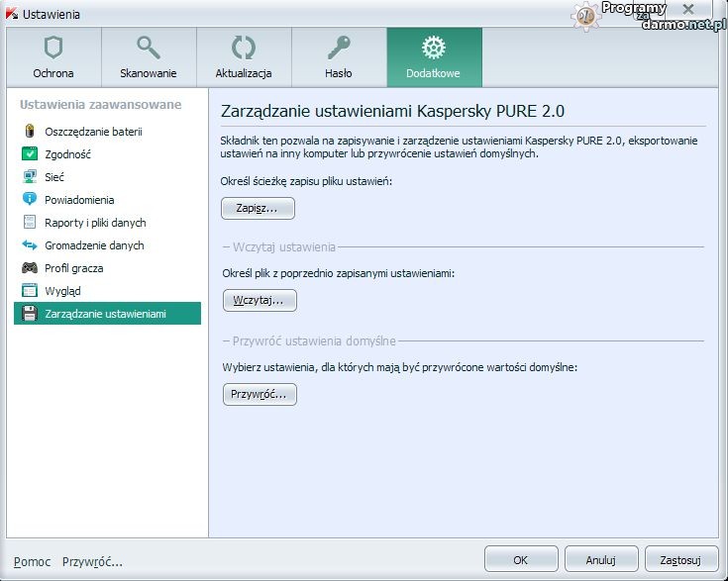Select the Dodatkowe tab
Image resolution: width=728 pixels, height=581 pixels.
coord(434,57)
